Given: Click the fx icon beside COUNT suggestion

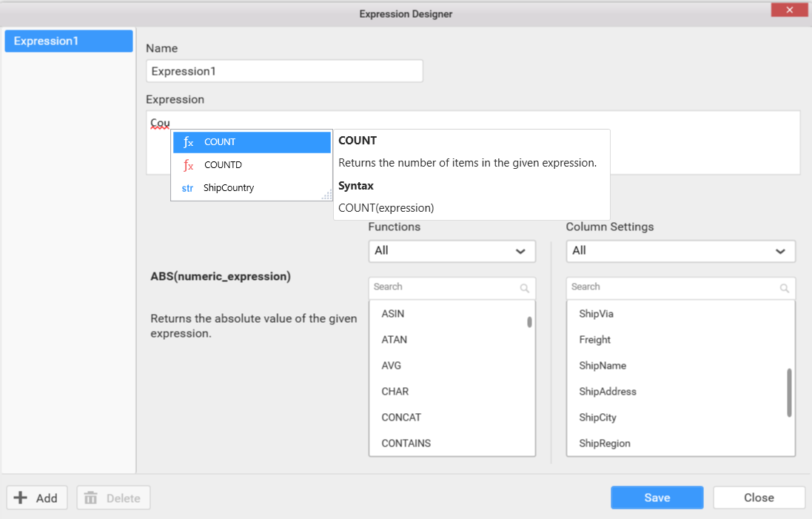Looking at the screenshot, I should click(x=188, y=142).
